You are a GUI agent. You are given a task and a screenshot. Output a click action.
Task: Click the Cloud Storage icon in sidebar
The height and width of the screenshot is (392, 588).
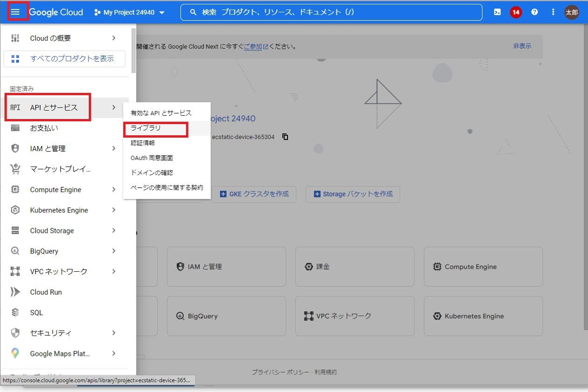pyautogui.click(x=15, y=231)
